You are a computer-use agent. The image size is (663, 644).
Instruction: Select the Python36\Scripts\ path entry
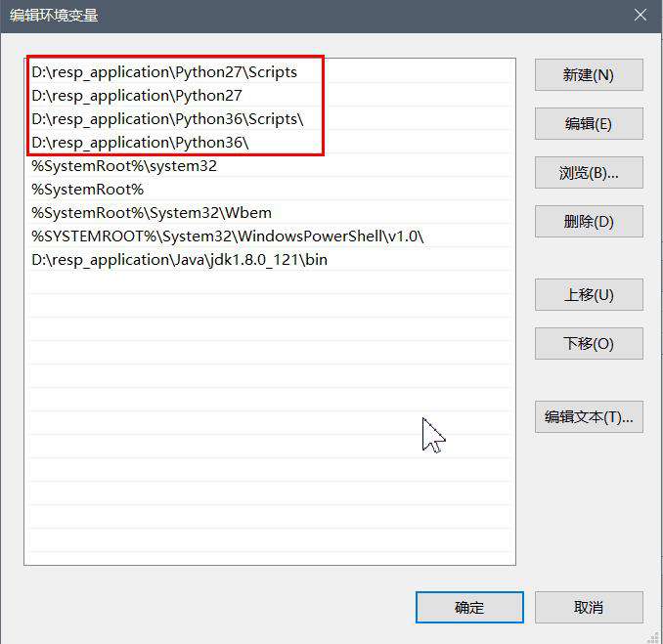coord(270,119)
